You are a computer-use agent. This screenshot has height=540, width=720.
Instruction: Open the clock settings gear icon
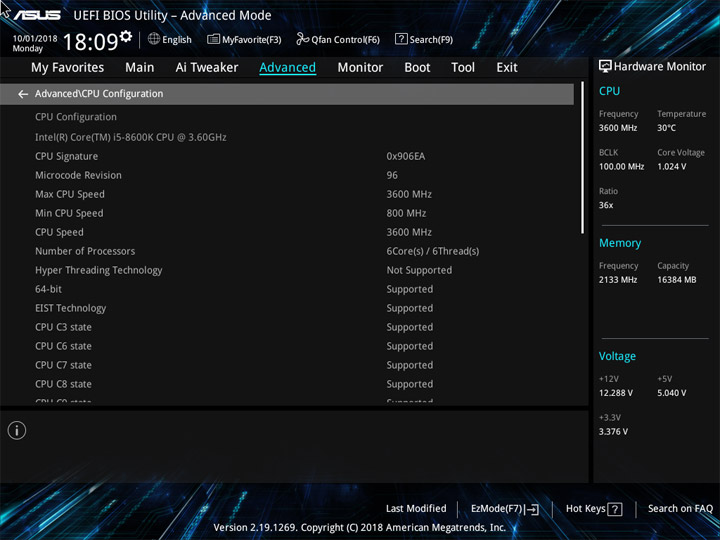point(126,36)
